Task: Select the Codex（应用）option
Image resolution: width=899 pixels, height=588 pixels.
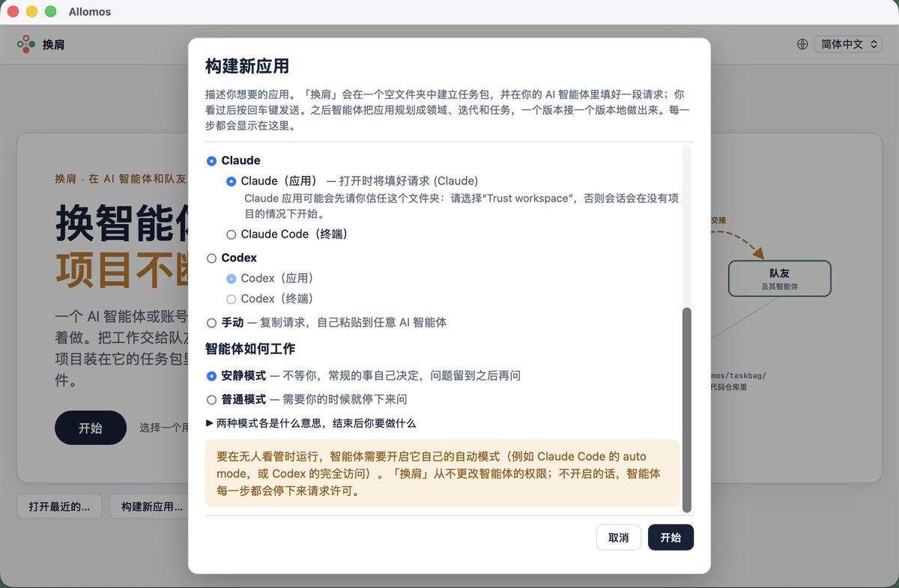Action: click(231, 278)
